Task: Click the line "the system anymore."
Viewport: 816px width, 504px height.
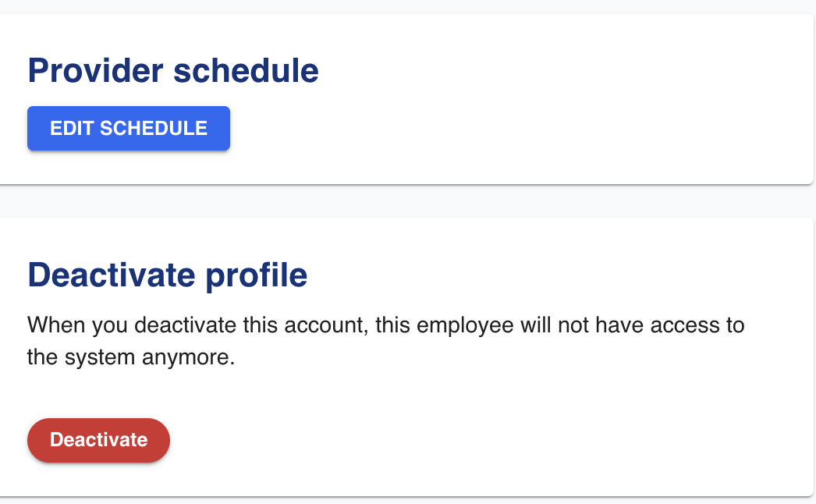Action: [131, 359]
